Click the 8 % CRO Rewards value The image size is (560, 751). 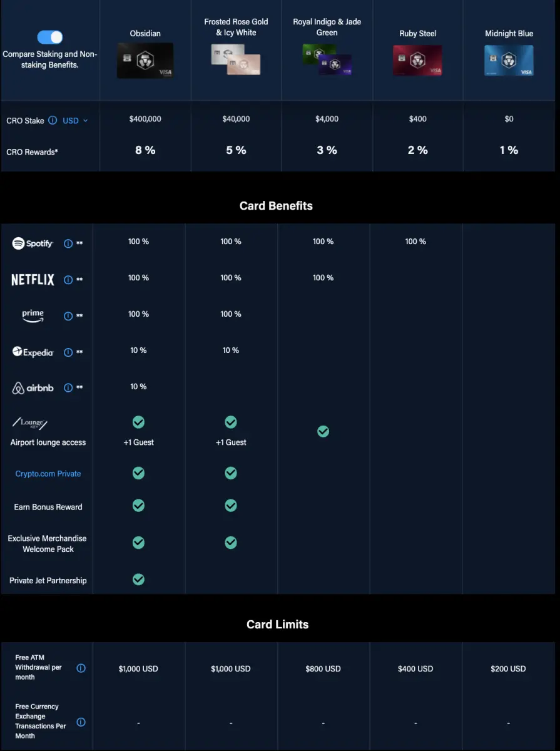point(145,150)
